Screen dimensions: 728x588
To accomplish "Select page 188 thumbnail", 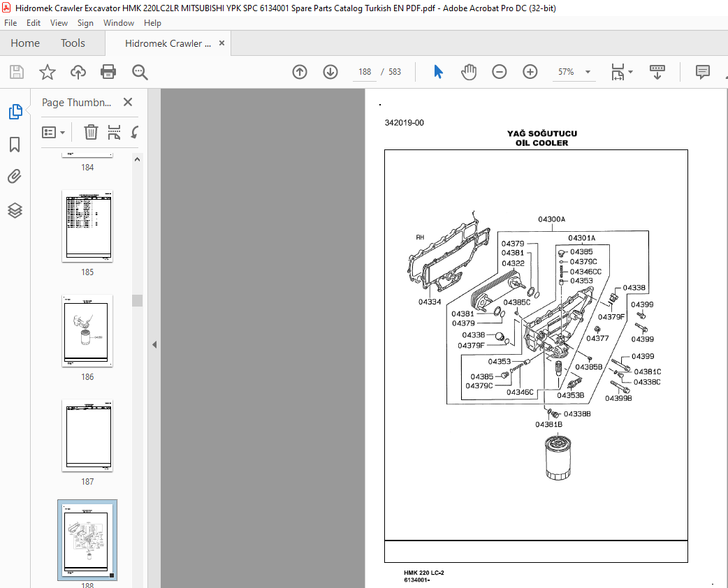I will 87,541.
